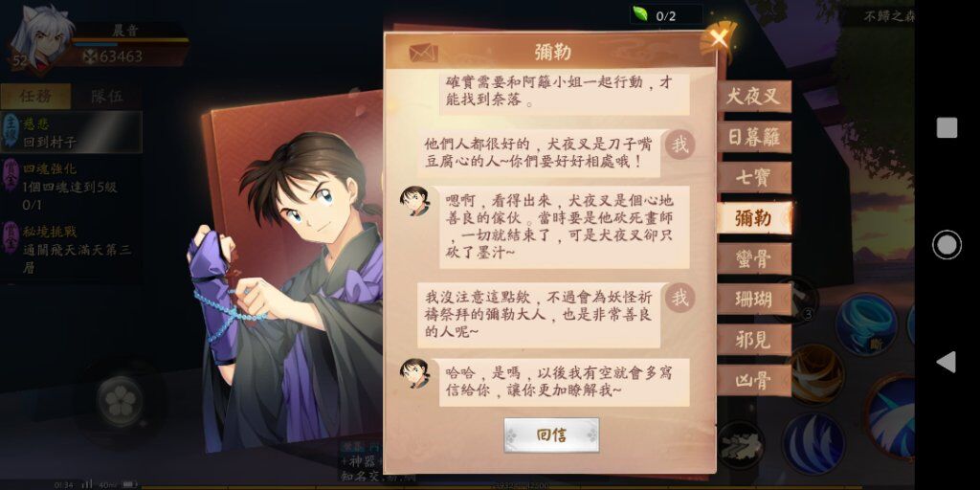
Task: Tap the Android recent apps square button
Action: [x=947, y=128]
